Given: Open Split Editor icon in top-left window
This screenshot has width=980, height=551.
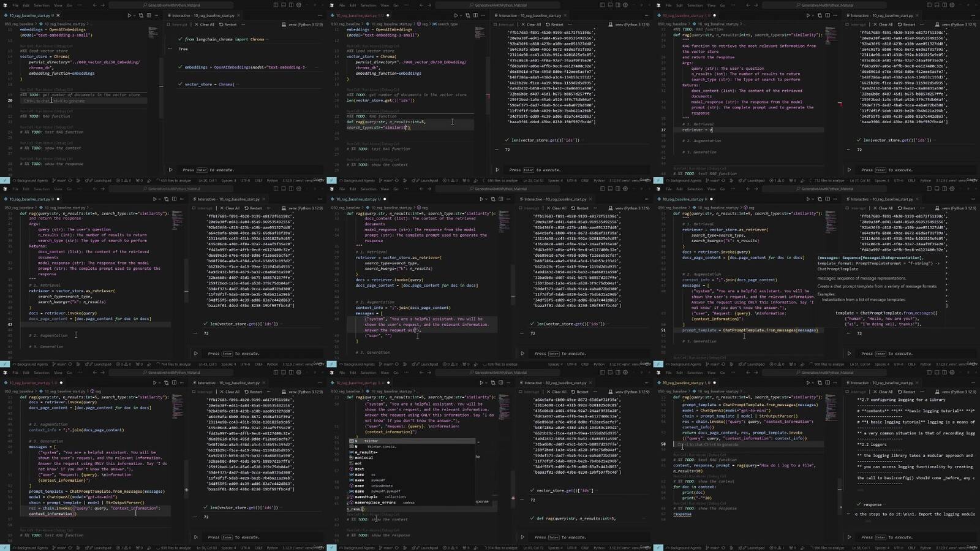Looking at the screenshot, I should (x=149, y=15).
